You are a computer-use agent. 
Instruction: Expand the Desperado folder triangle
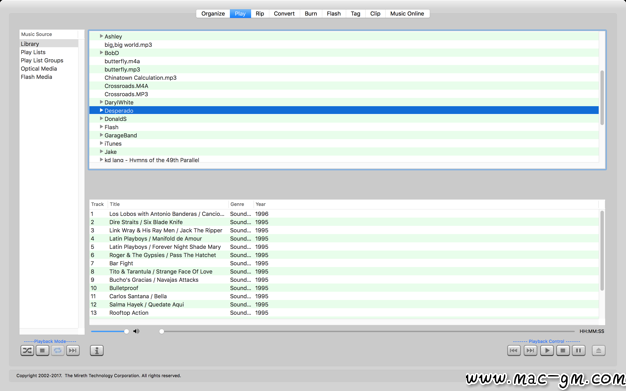click(x=101, y=110)
